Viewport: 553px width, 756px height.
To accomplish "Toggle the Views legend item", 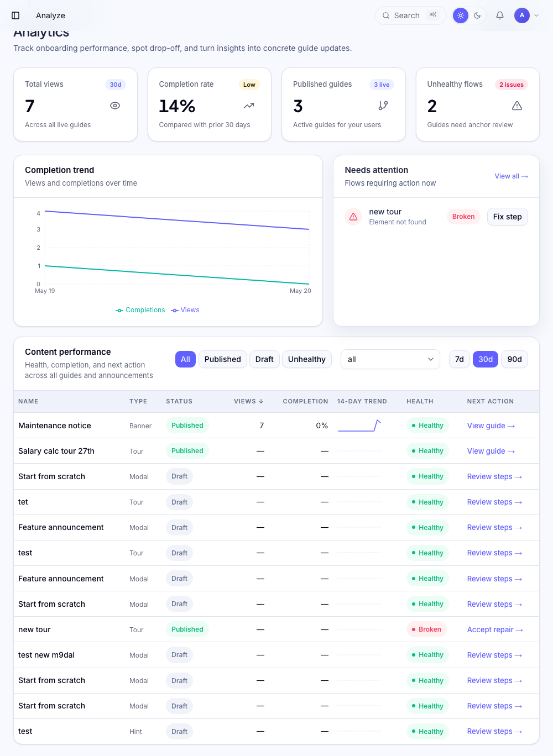I will point(185,310).
